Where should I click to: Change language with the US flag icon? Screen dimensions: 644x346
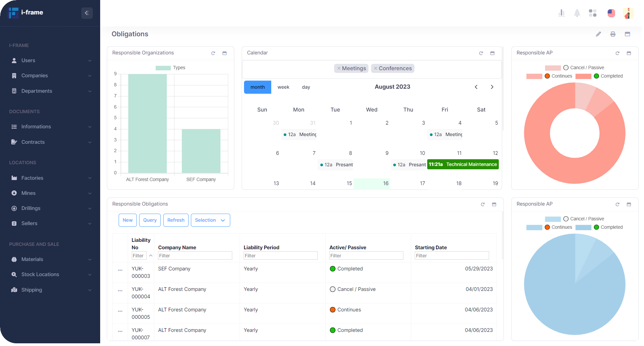pyautogui.click(x=611, y=13)
